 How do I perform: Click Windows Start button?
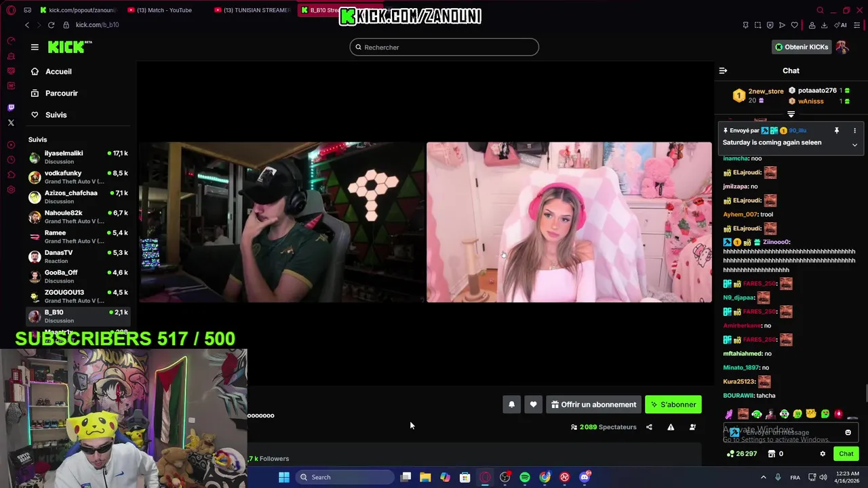click(284, 477)
